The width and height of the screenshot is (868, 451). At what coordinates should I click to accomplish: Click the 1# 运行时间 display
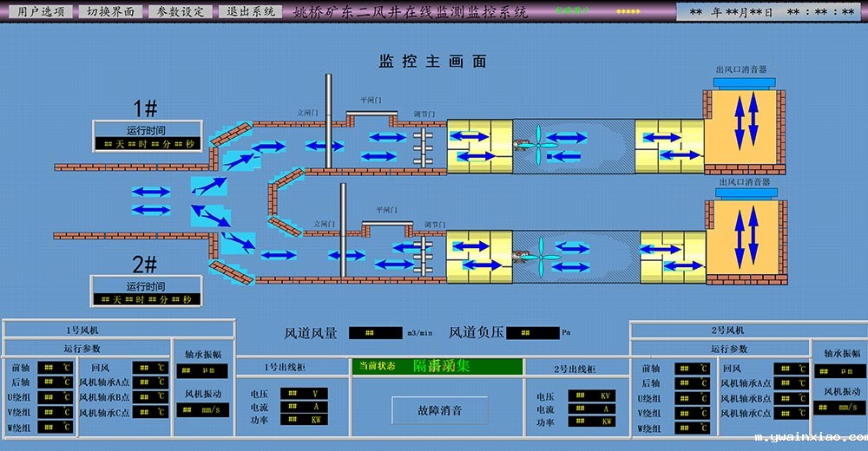coord(147,144)
